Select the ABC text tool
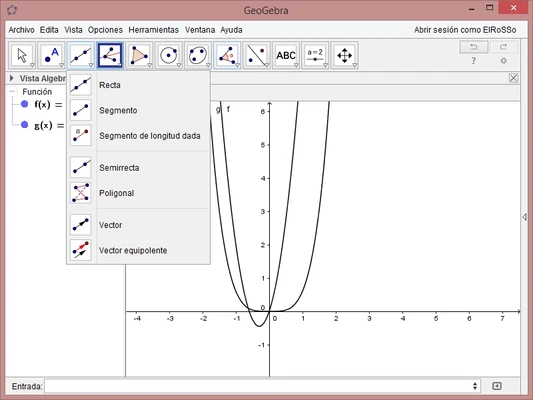Image resolution: width=533 pixels, height=400 pixels. tap(286, 55)
